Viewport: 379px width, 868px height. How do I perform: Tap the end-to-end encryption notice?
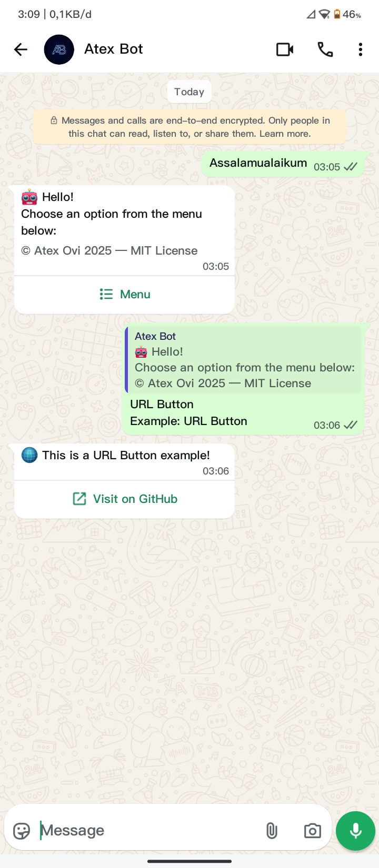[189, 127]
